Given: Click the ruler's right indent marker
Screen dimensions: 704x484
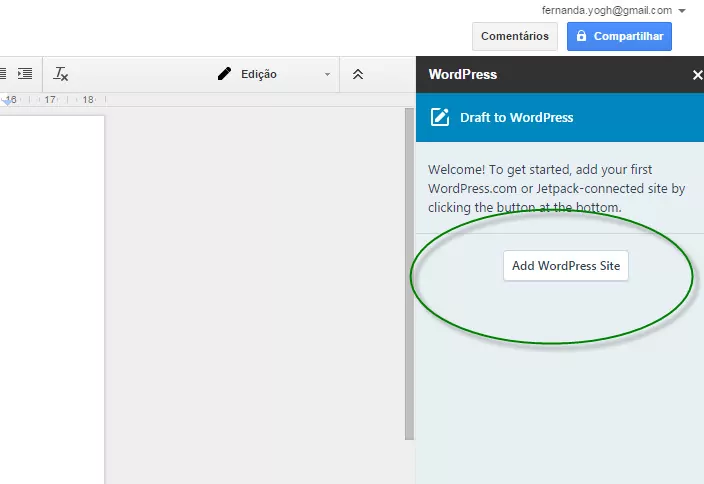Looking at the screenshot, I should click(x=7, y=101).
